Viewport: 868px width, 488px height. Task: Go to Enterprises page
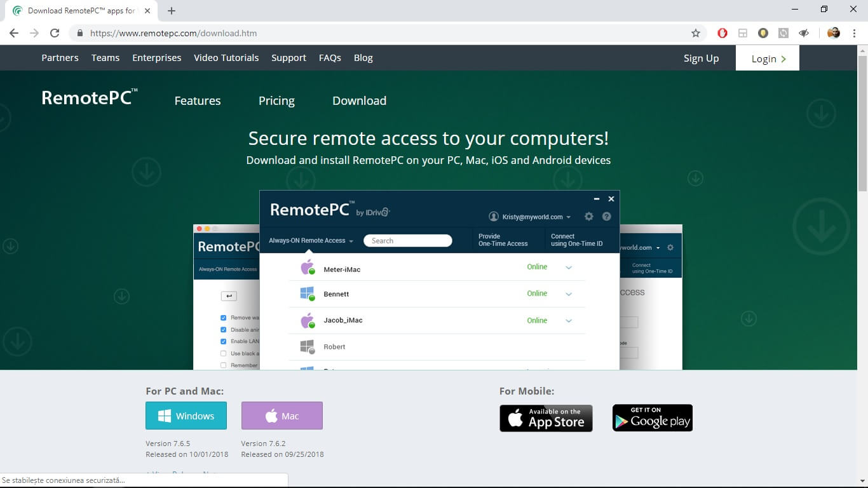point(156,58)
